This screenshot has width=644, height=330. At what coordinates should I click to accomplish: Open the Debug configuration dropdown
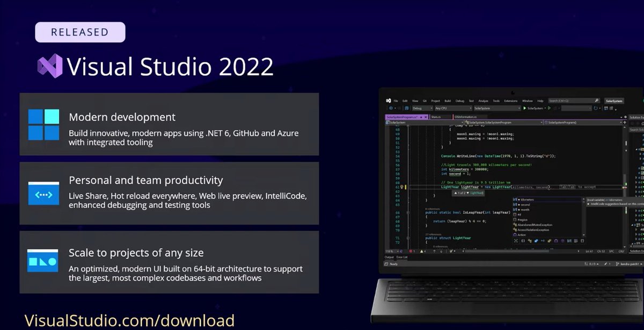click(422, 108)
